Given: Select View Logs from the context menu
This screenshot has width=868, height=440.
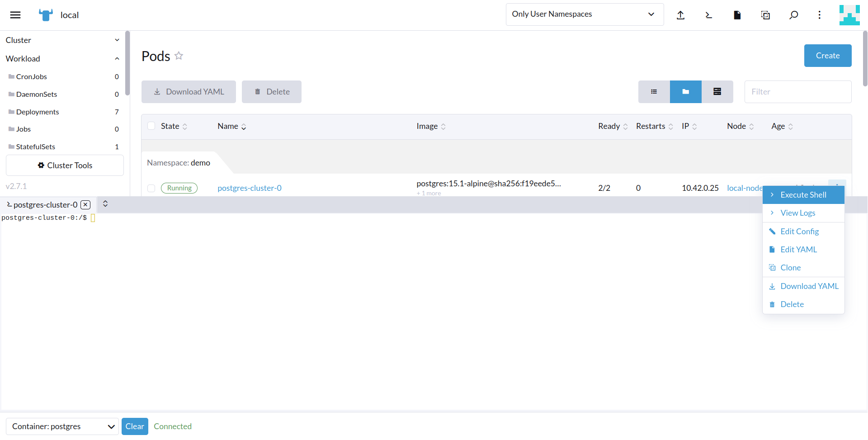Looking at the screenshot, I should click(x=798, y=213).
